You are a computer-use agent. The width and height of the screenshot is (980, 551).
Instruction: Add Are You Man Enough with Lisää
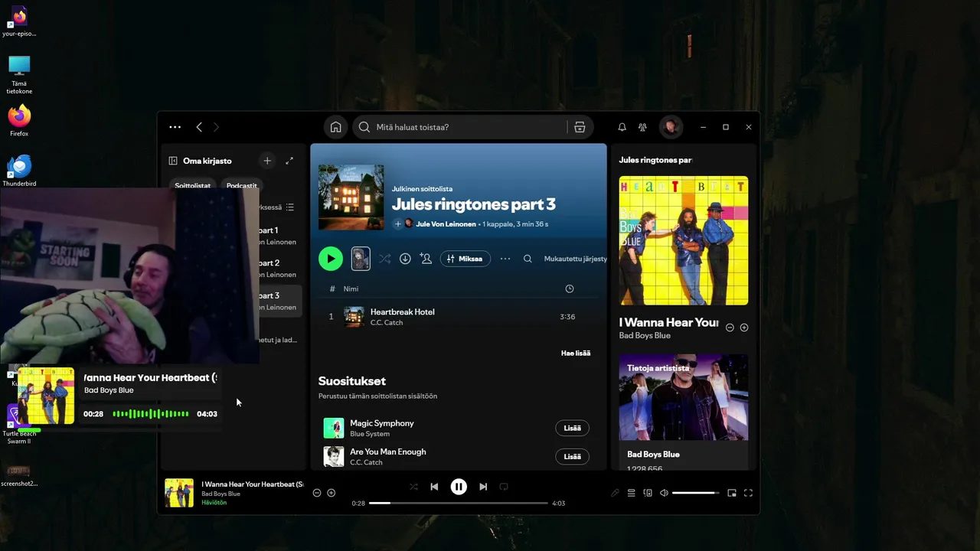click(x=572, y=457)
